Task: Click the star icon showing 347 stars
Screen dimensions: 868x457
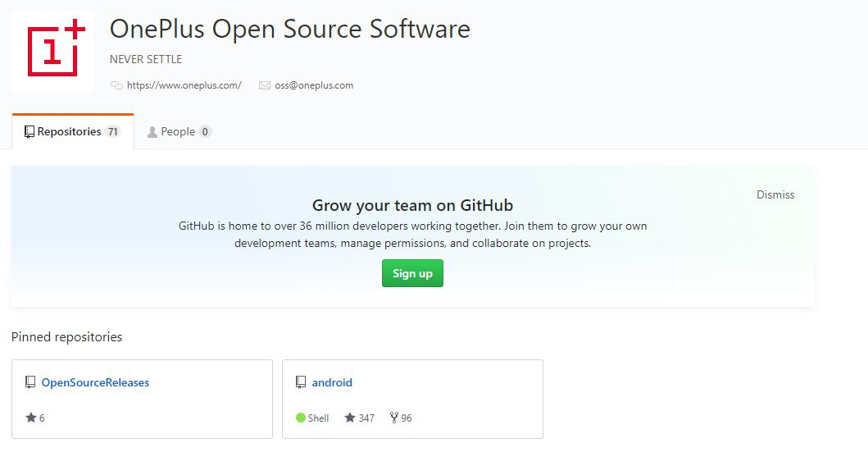Action: pos(350,418)
